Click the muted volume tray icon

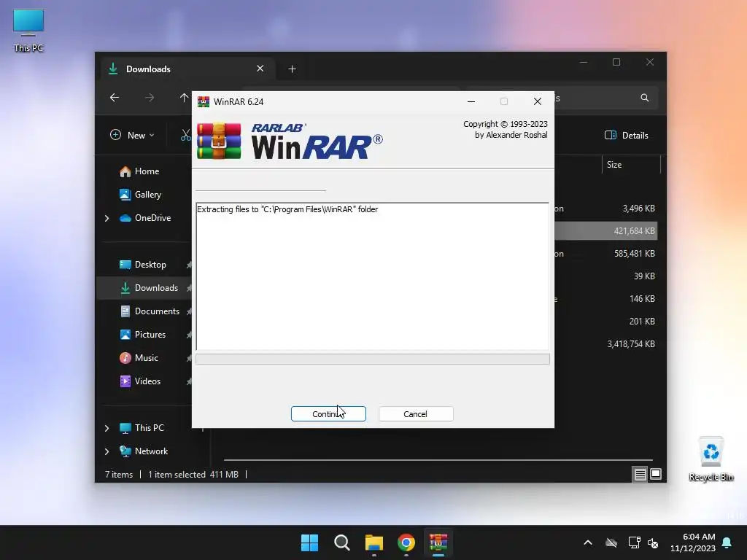coord(653,542)
